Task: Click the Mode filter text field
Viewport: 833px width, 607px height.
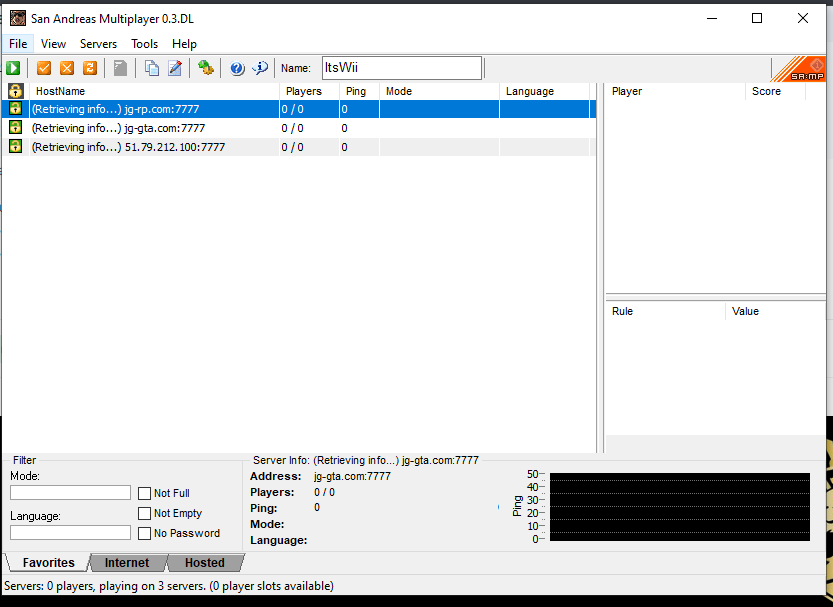Action: (70, 492)
